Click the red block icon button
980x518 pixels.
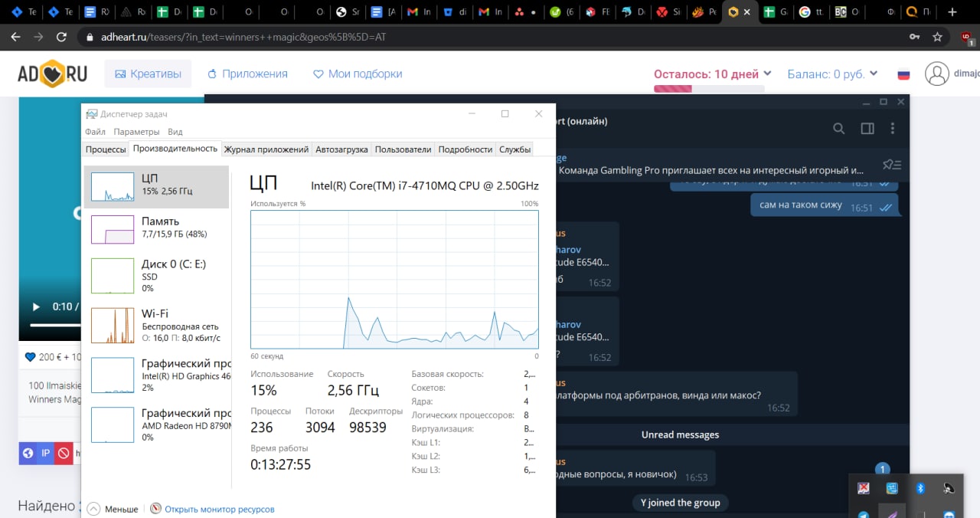pyautogui.click(x=64, y=454)
